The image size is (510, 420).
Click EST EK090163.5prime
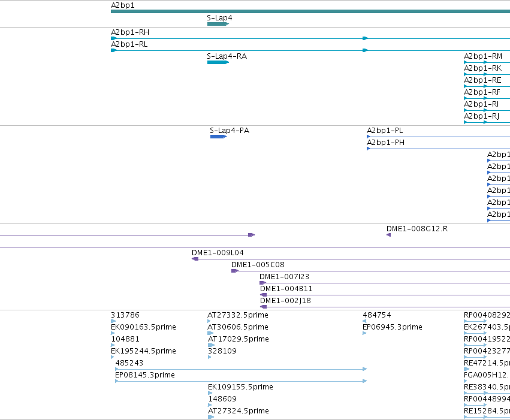(113, 333)
